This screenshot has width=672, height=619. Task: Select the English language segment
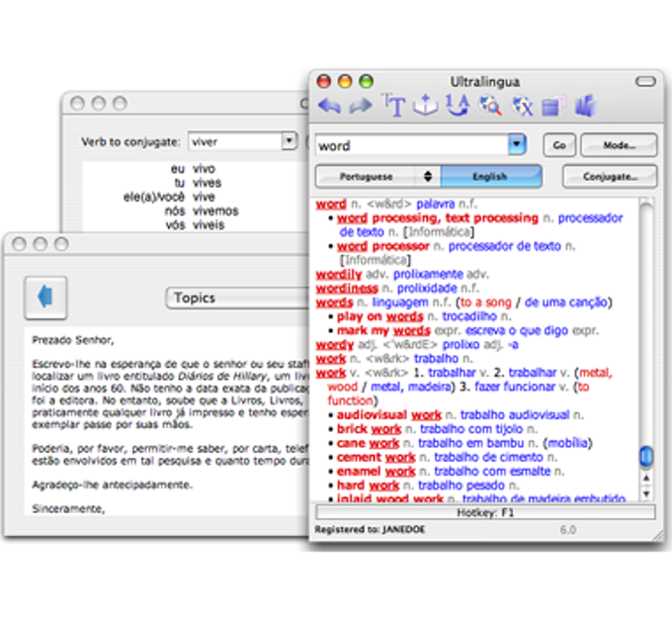(x=491, y=176)
